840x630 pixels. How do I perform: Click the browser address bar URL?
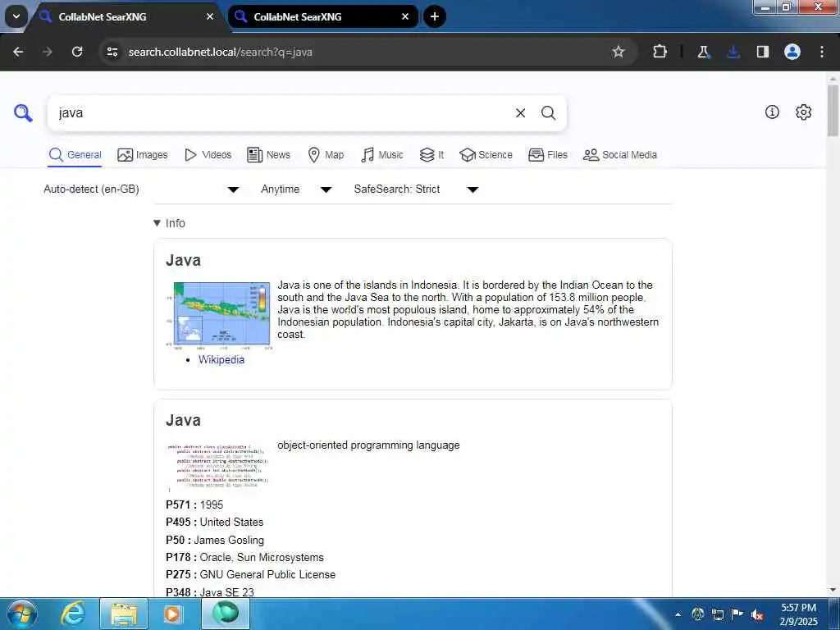point(220,52)
